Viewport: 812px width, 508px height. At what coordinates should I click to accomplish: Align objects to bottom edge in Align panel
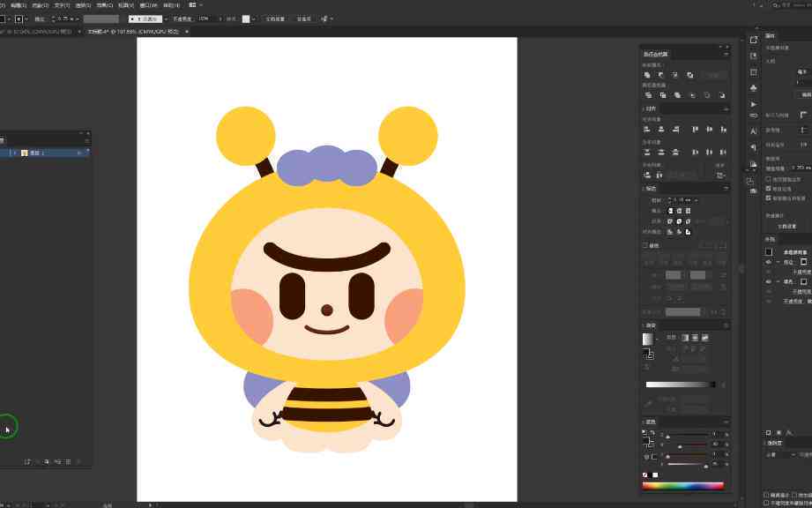[724, 129]
